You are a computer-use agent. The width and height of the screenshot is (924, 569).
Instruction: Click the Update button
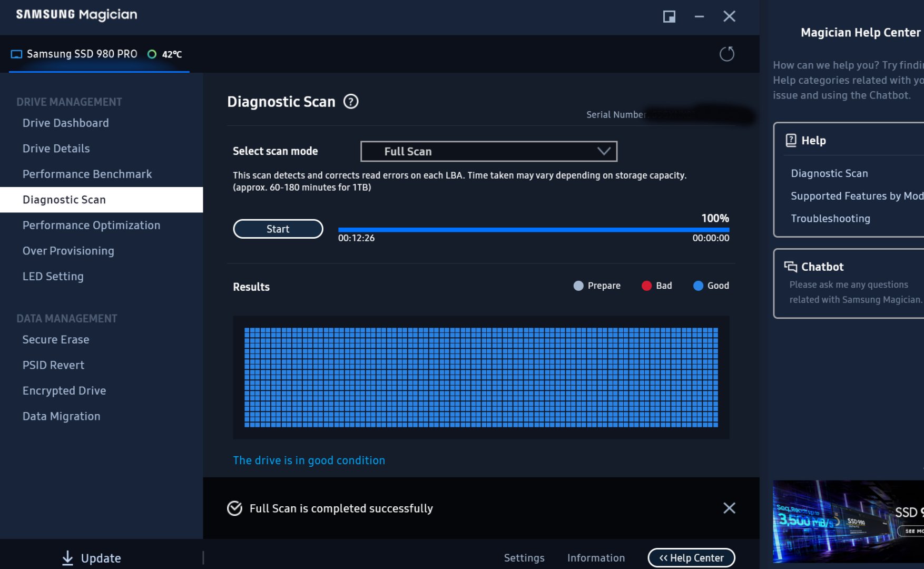(91, 558)
